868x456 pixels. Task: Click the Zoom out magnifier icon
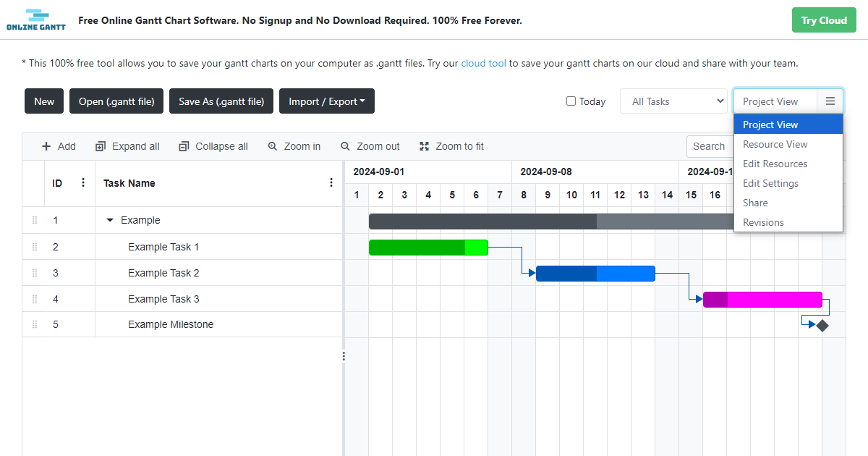coord(345,146)
